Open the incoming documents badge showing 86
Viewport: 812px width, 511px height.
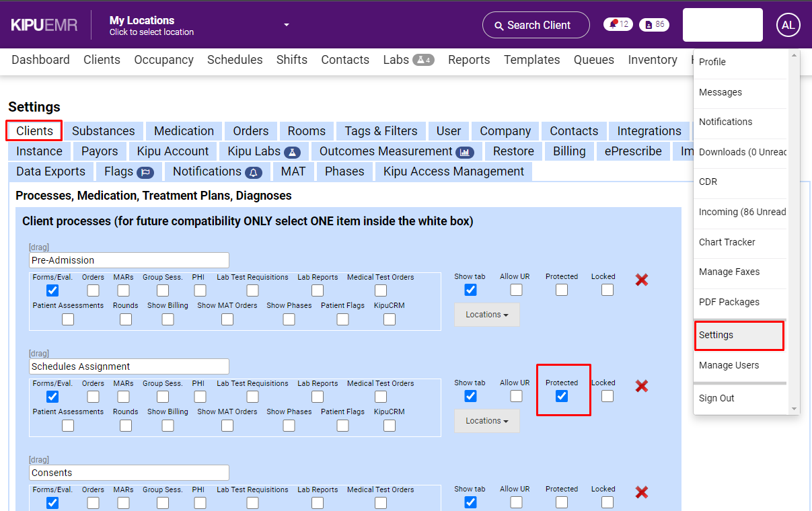coord(654,25)
